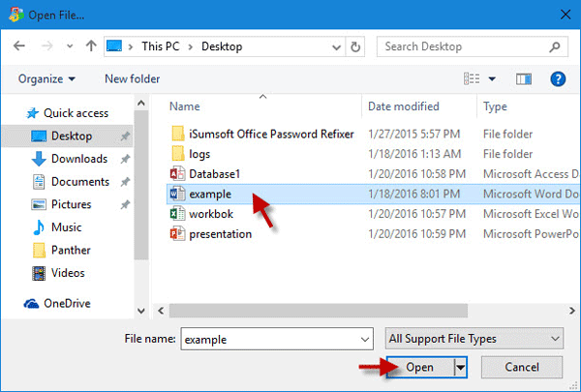Expand the Open button split arrow

(x=461, y=367)
